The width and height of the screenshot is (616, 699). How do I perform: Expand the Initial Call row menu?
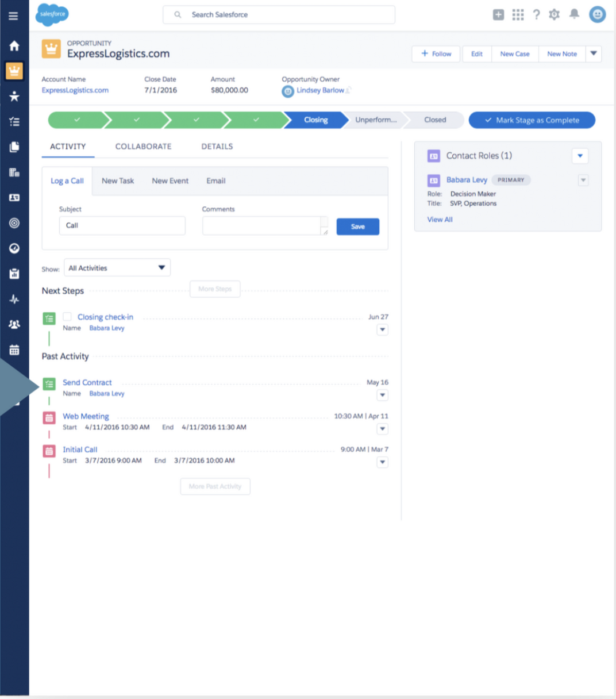click(x=383, y=463)
